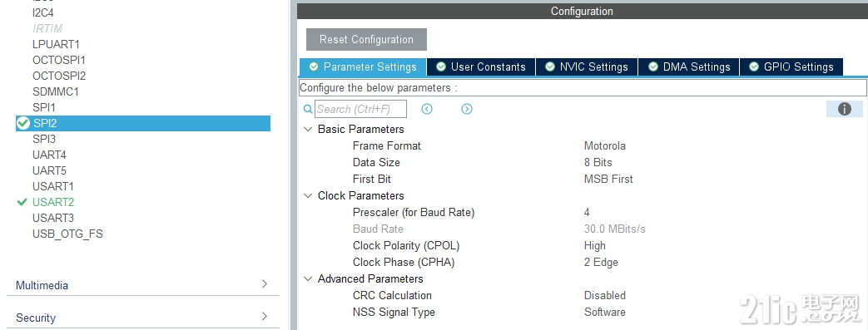The width and height of the screenshot is (868, 330).
Task: Collapse the Clock Parameters section
Action: pyautogui.click(x=308, y=195)
